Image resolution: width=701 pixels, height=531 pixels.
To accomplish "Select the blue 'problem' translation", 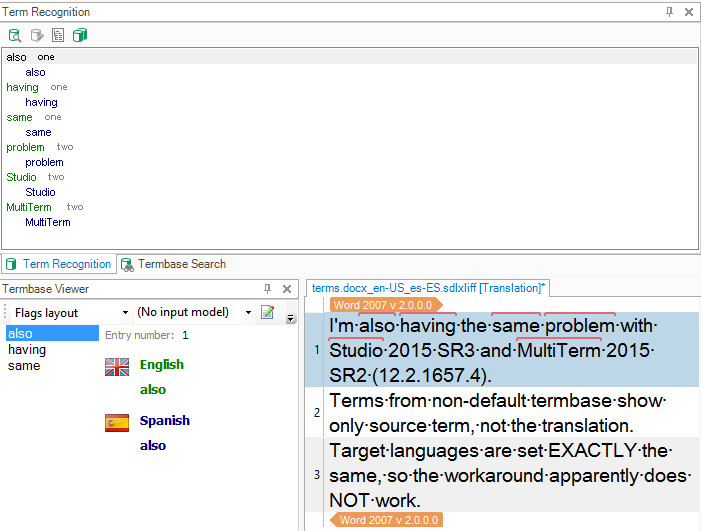I will pos(44,162).
